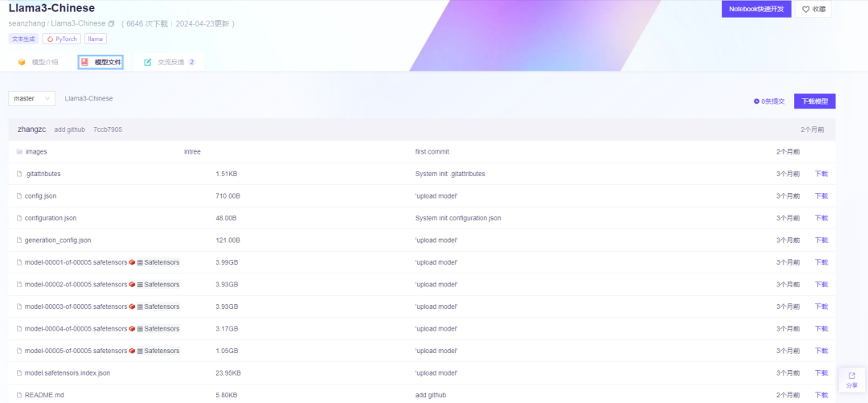Image resolution: width=868 pixels, height=403 pixels.
Task: Open the 8条提交 commits link
Action: [769, 101]
